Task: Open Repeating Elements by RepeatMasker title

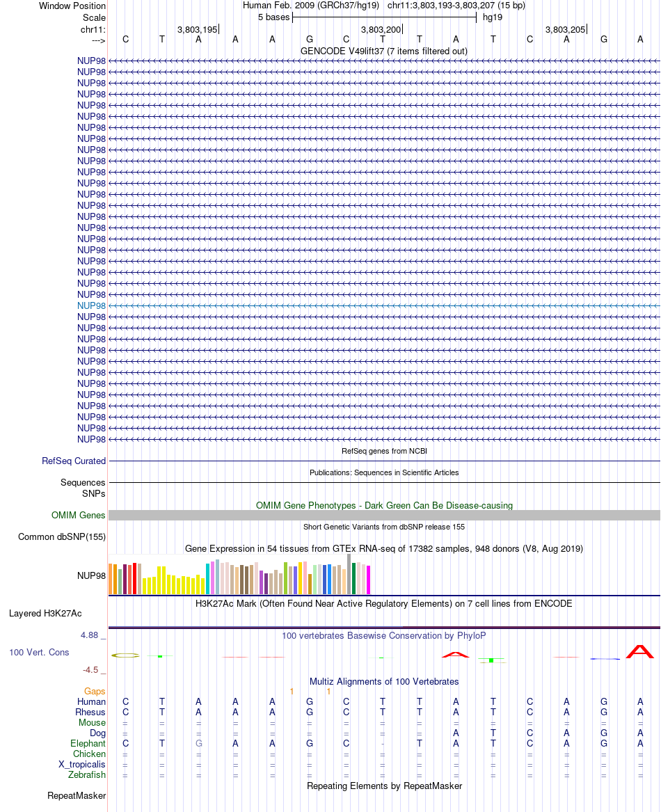Action: coord(384,786)
